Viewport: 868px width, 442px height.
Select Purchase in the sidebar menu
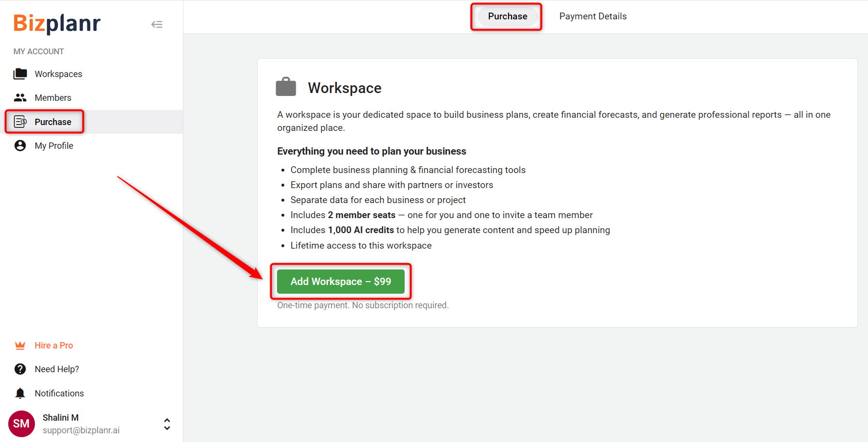[x=91, y=122]
